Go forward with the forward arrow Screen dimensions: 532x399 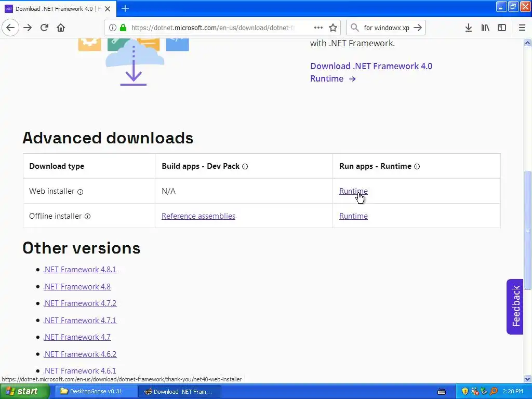(x=28, y=28)
